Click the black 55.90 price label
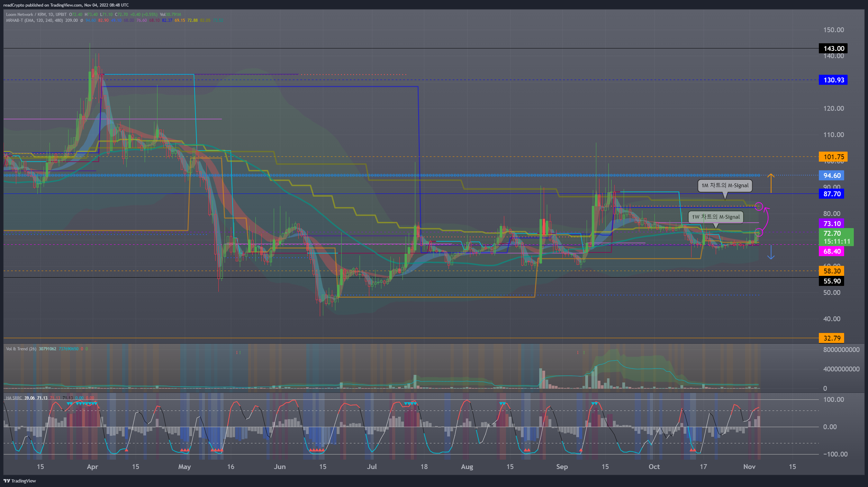The image size is (868, 487). pyautogui.click(x=832, y=281)
